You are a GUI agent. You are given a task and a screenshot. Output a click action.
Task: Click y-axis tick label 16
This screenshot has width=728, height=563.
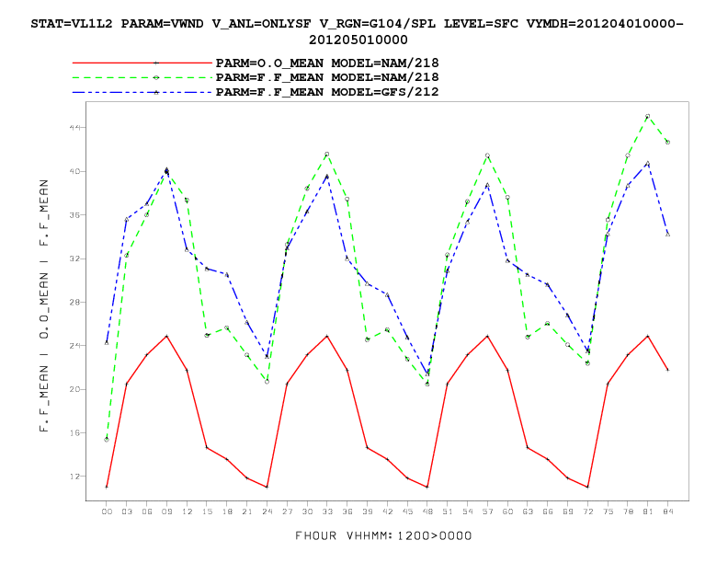coord(74,433)
